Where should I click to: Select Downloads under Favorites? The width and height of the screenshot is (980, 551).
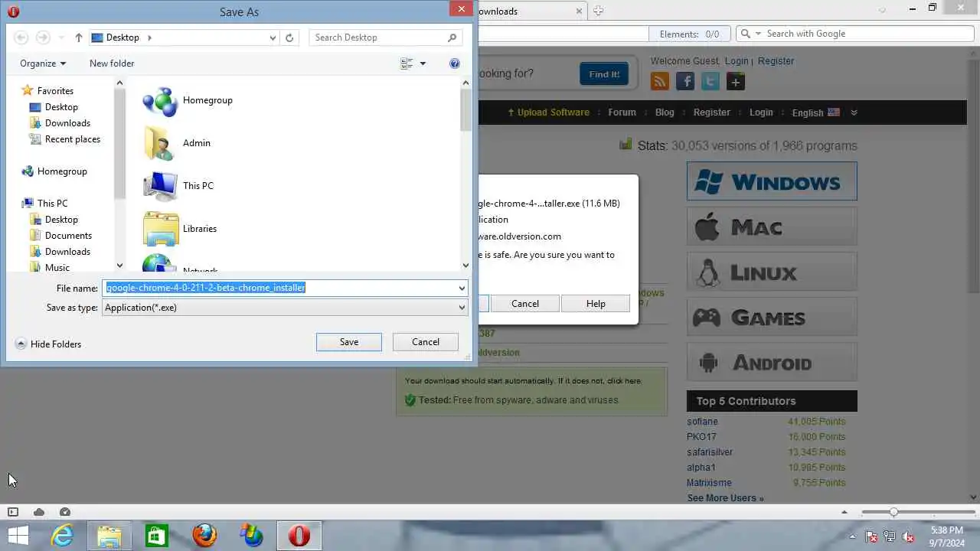coord(67,123)
